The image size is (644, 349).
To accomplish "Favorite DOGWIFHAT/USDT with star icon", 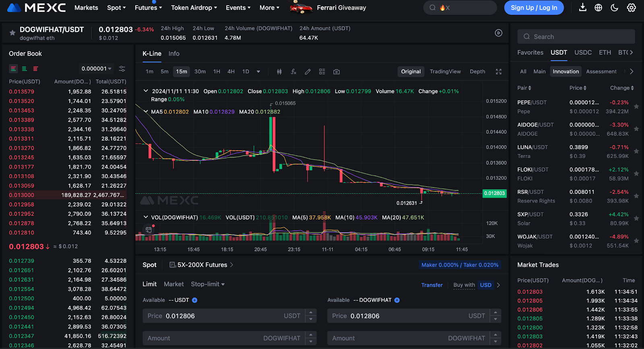I will click(12, 33).
